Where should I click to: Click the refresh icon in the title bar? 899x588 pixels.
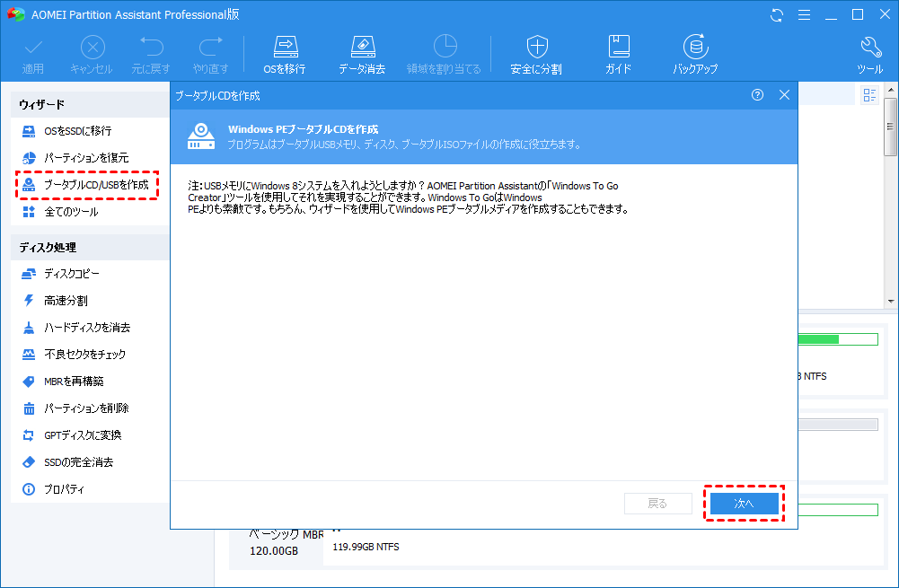[777, 15]
